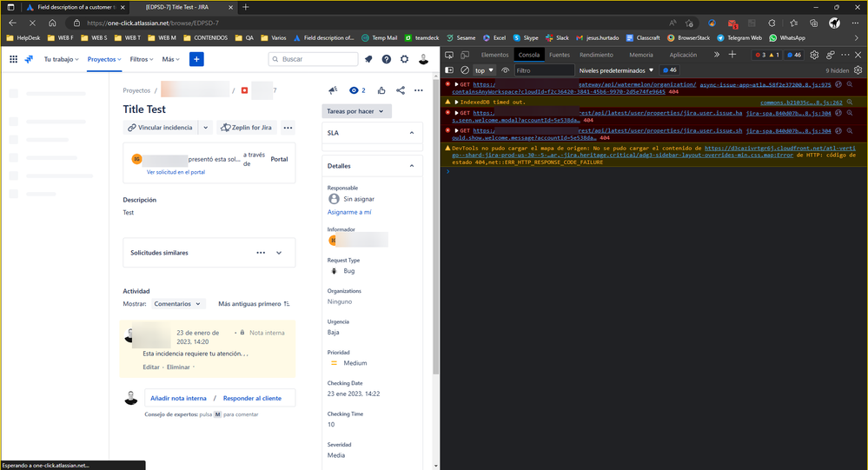Viewport: 868px width, 470px height.
Task: Toggle the console sidebar panel
Action: pyautogui.click(x=449, y=70)
